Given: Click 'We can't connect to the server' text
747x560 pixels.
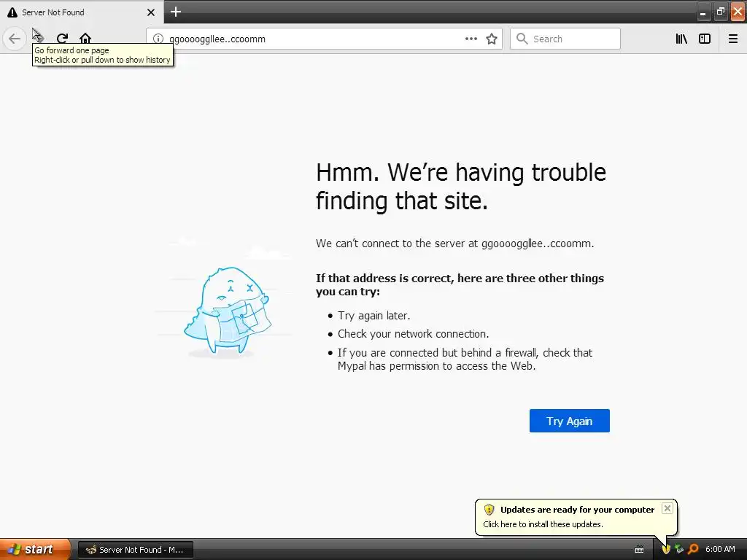Looking at the screenshot, I should [455, 244].
